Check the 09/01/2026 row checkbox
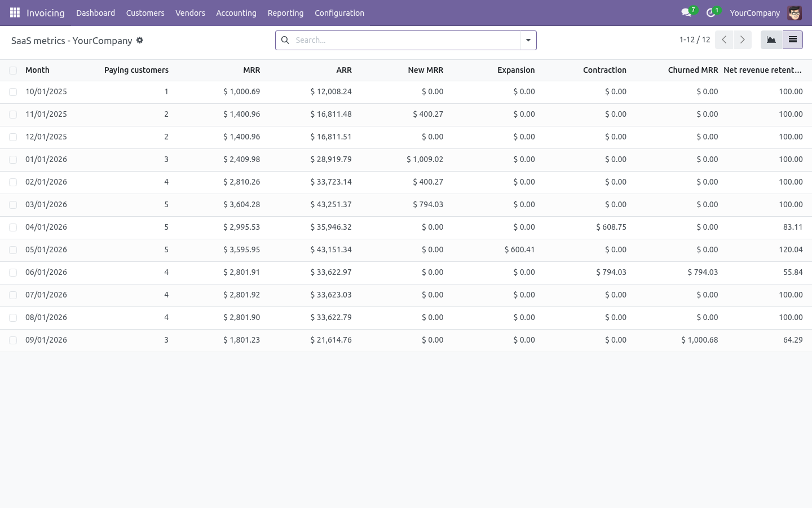 point(13,340)
